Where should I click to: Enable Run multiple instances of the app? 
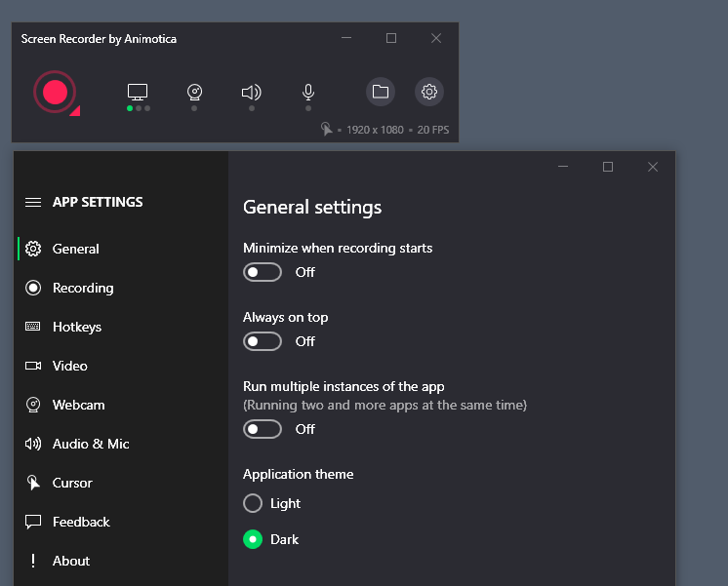(263, 429)
